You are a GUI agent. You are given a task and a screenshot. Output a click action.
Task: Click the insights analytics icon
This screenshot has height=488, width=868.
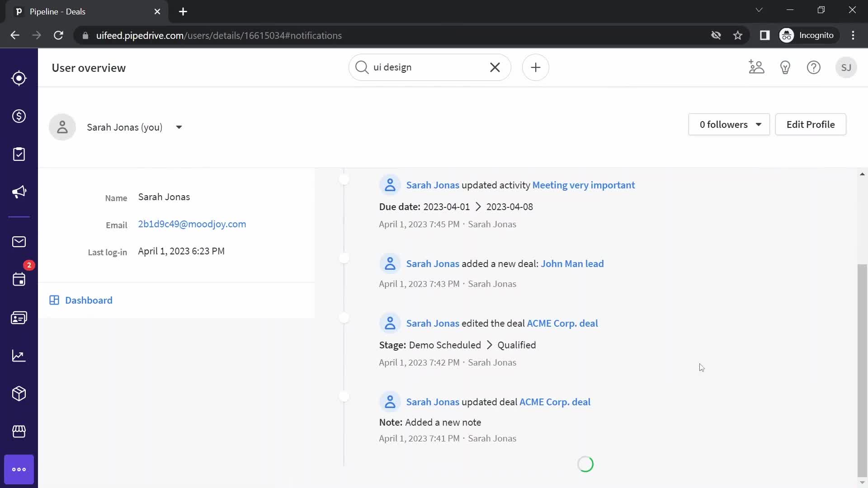(x=19, y=356)
